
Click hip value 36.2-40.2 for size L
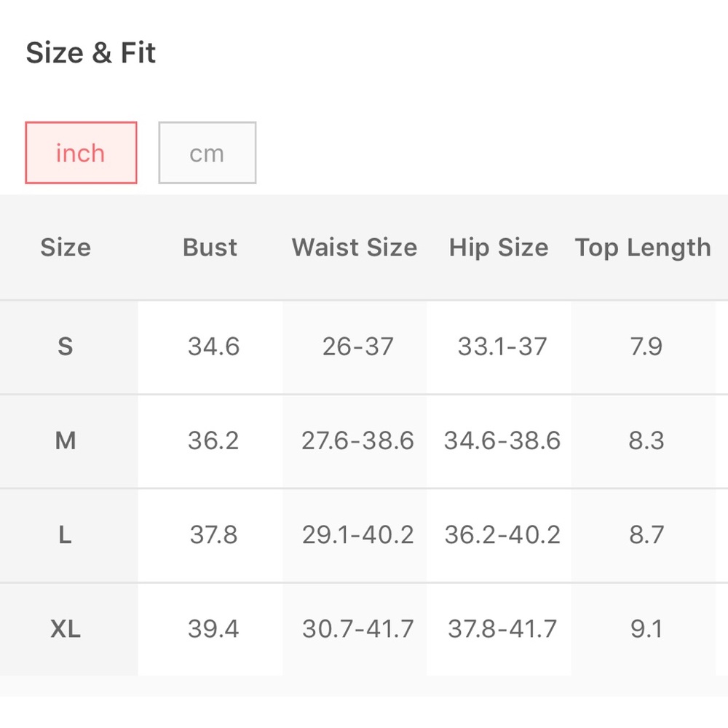pyautogui.click(x=502, y=534)
